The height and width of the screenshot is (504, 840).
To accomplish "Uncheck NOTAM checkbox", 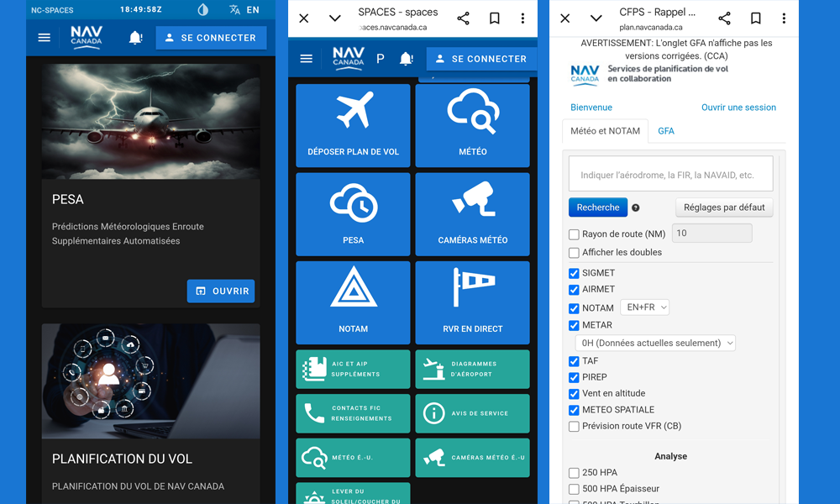I will click(x=574, y=308).
